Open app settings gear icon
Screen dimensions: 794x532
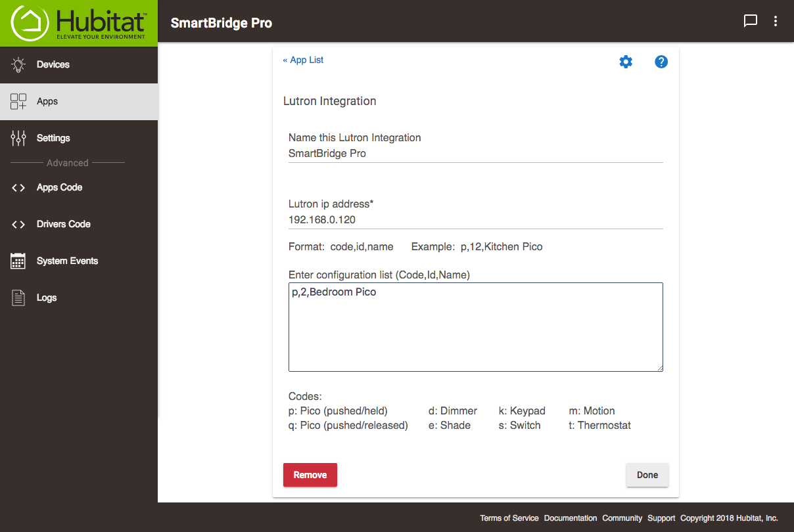626,62
